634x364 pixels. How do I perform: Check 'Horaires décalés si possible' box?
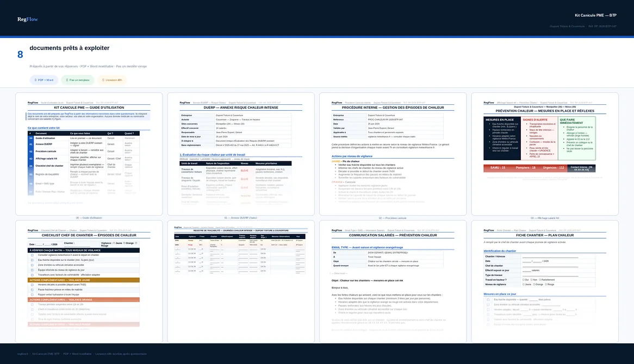[x=32, y=285]
